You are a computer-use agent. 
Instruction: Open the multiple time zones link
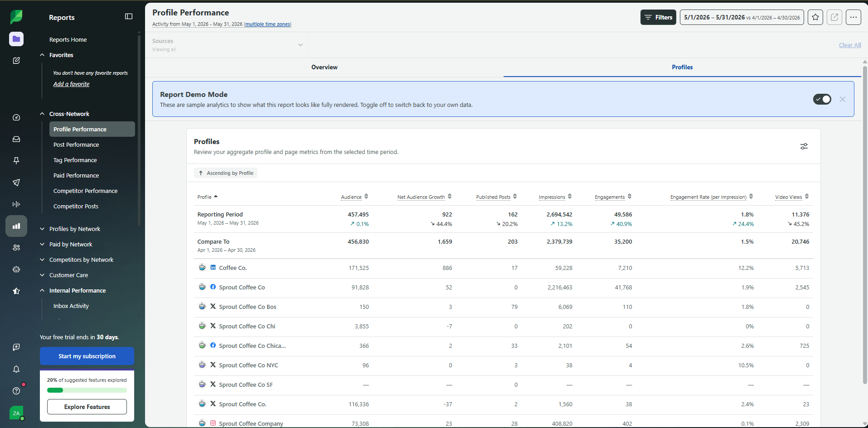pyautogui.click(x=267, y=24)
